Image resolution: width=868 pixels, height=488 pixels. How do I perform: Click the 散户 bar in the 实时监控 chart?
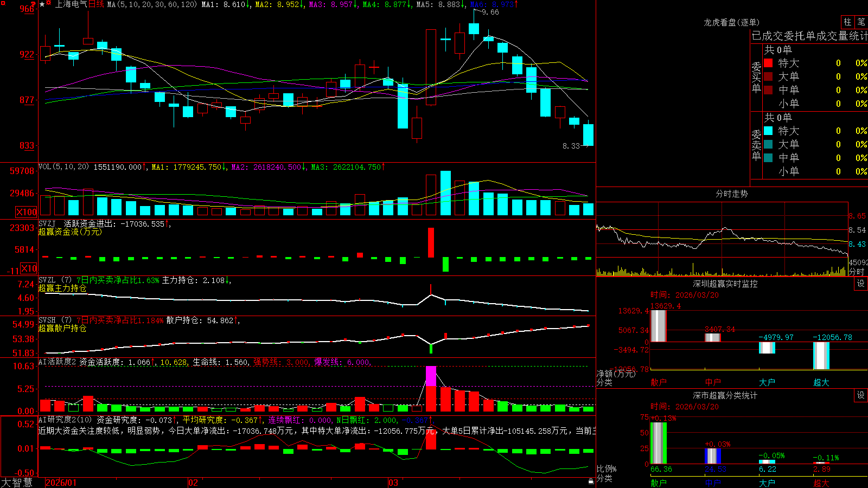[659, 326]
